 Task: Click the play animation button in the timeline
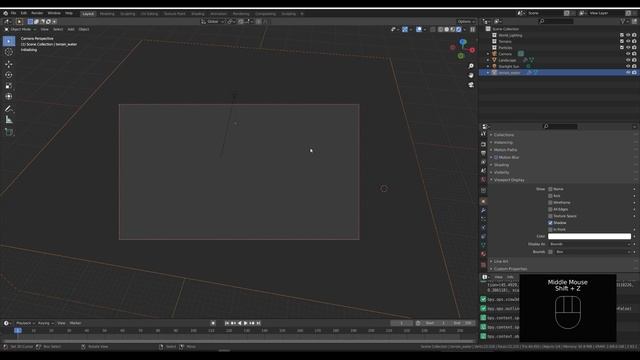[x=246, y=323]
